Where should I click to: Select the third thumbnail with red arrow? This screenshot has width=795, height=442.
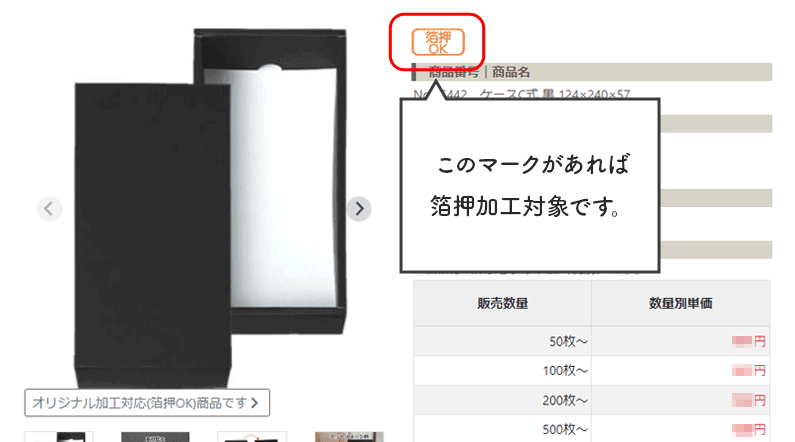pos(252,437)
